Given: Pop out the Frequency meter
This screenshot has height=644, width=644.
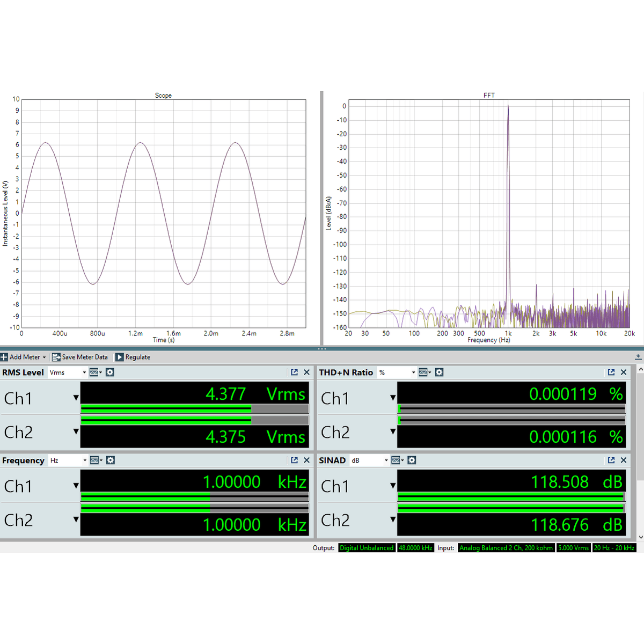Looking at the screenshot, I should [x=294, y=460].
